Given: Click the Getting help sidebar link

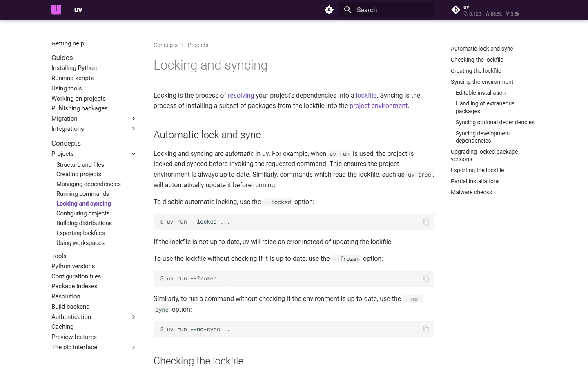Looking at the screenshot, I should tap(68, 43).
